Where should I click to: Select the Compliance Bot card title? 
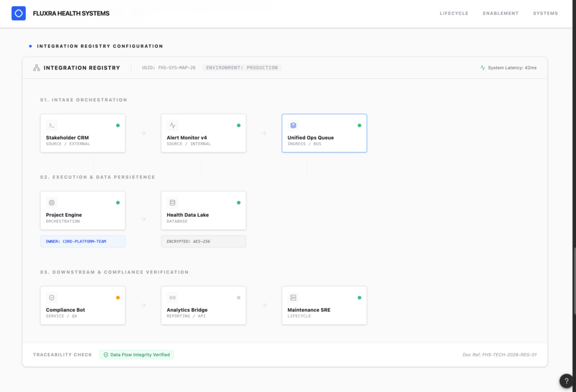tap(65, 310)
